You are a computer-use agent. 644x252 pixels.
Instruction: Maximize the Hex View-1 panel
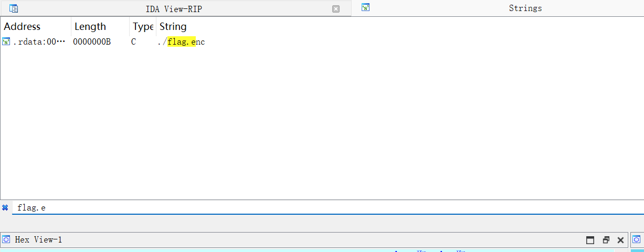(590, 240)
